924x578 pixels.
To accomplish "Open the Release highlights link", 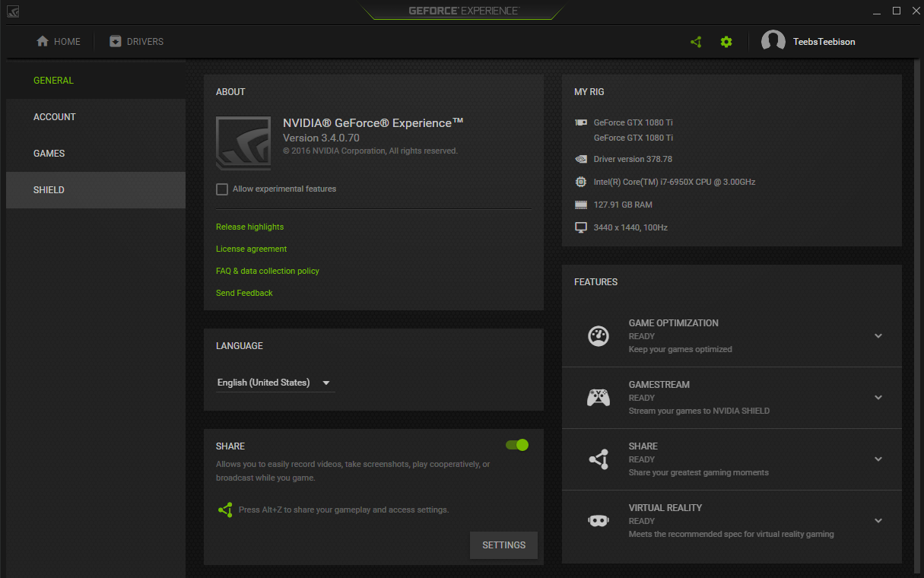I will [x=249, y=227].
